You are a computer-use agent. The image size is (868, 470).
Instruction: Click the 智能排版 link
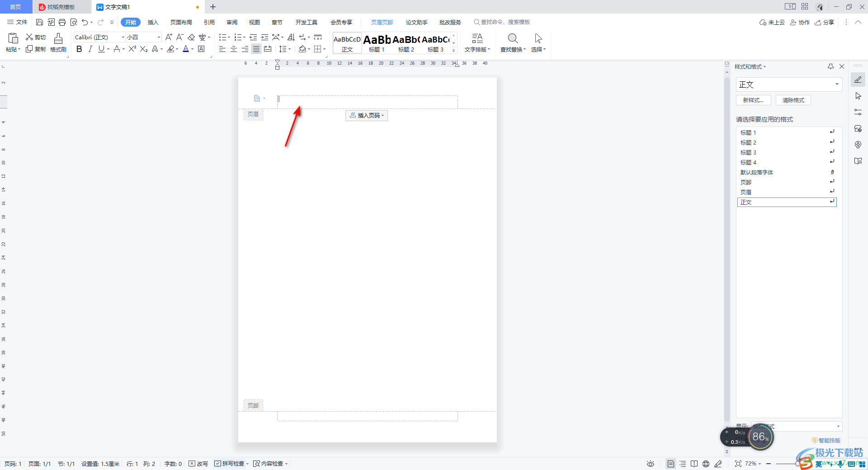click(x=826, y=440)
